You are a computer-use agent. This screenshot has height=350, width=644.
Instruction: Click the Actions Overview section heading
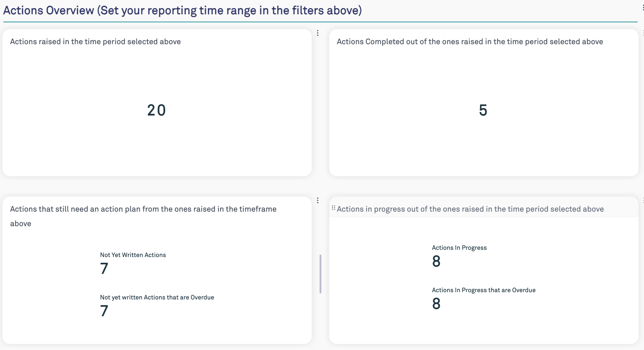click(x=182, y=11)
